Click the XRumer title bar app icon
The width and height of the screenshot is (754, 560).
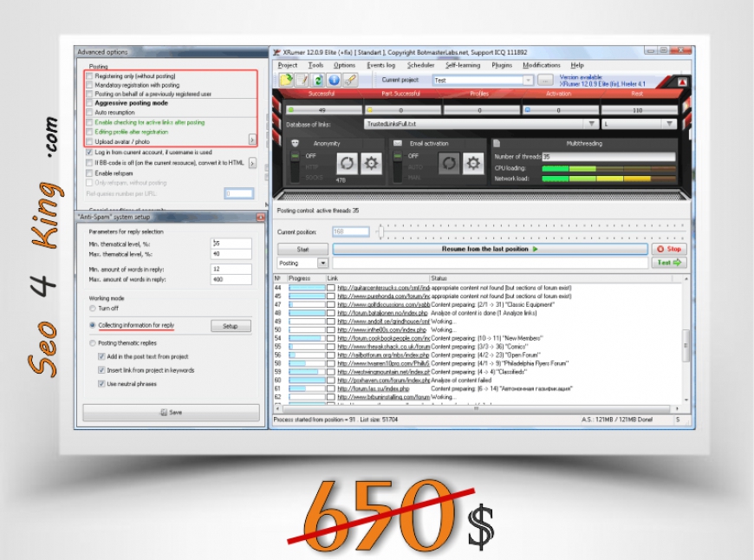pyautogui.click(x=276, y=52)
